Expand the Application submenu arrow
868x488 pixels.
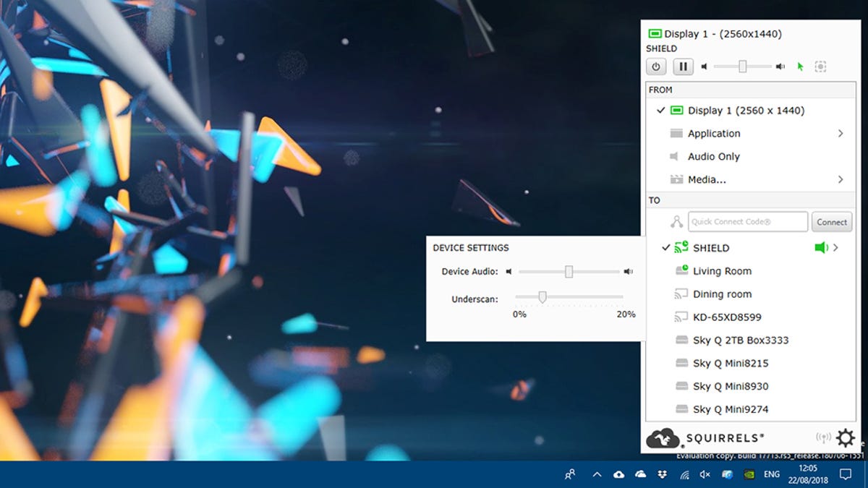click(x=841, y=133)
